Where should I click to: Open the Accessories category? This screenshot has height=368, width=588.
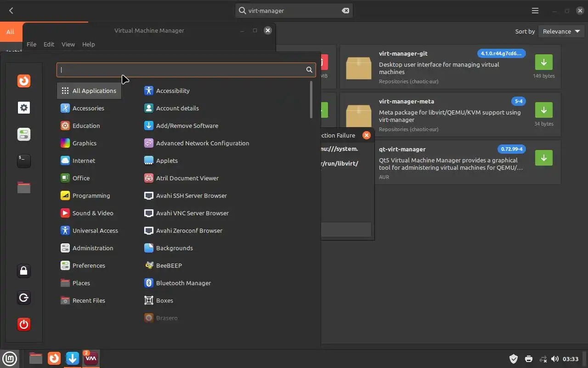pos(89,108)
